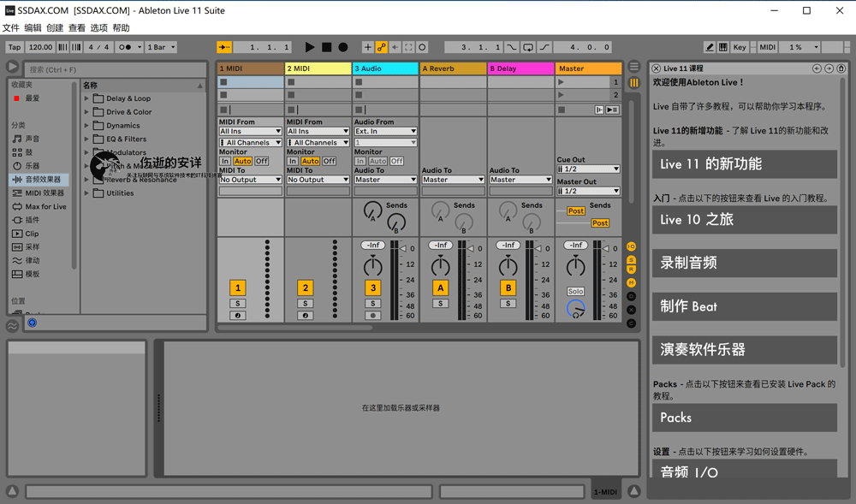Click the Tap tempo button
Screen dimensions: 856x504
point(15,47)
